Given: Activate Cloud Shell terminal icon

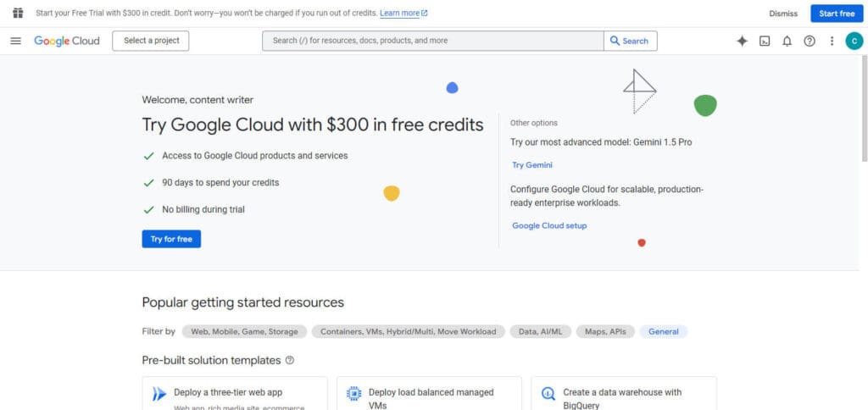Looking at the screenshot, I should (765, 41).
